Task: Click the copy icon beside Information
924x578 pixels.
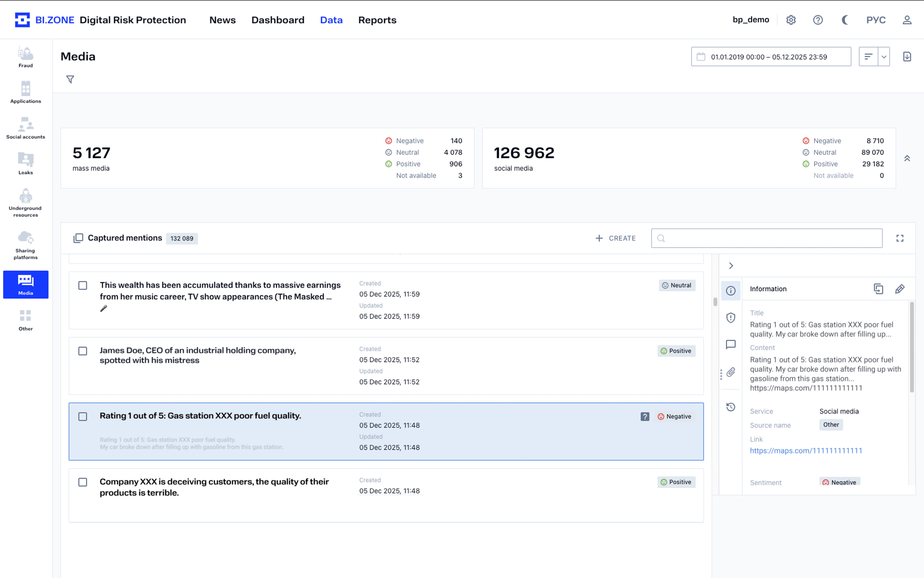Action: coord(878,289)
